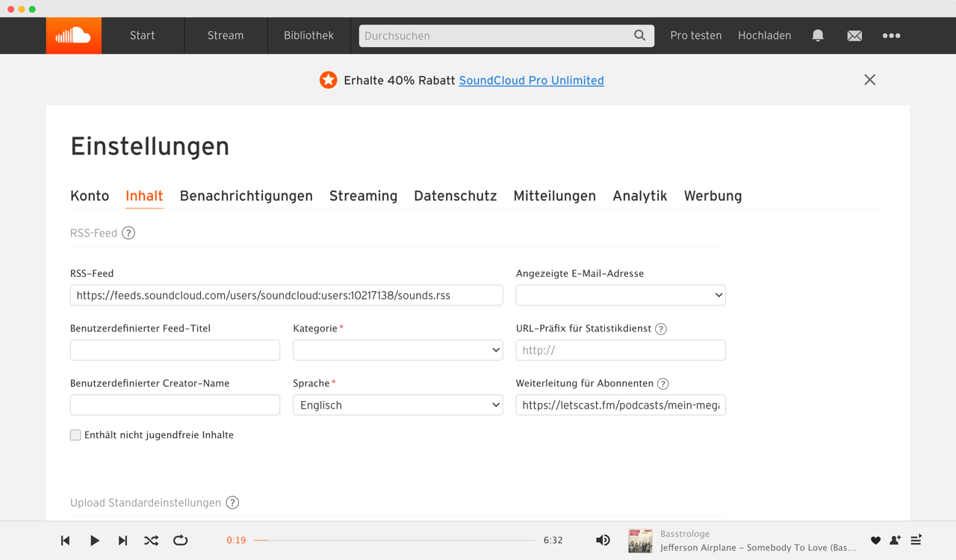Open the Kategorie dropdown
Image resolution: width=956 pixels, height=560 pixels.
click(397, 350)
